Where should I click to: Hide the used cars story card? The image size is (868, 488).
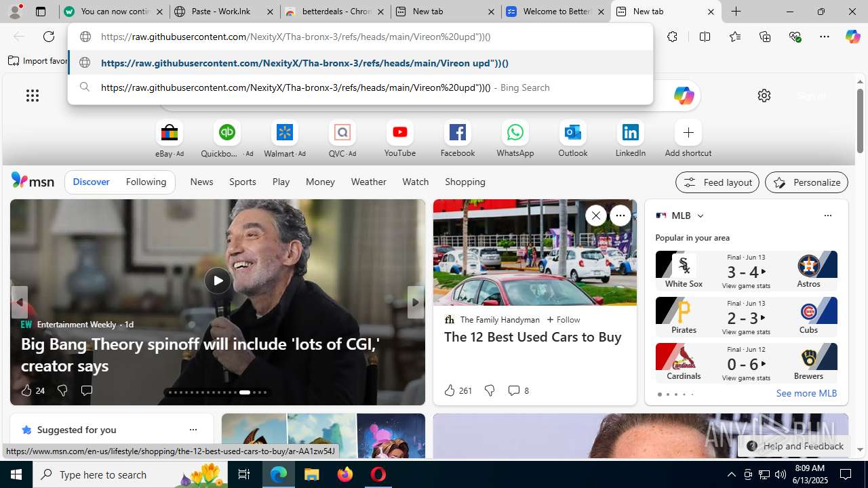[595, 216]
